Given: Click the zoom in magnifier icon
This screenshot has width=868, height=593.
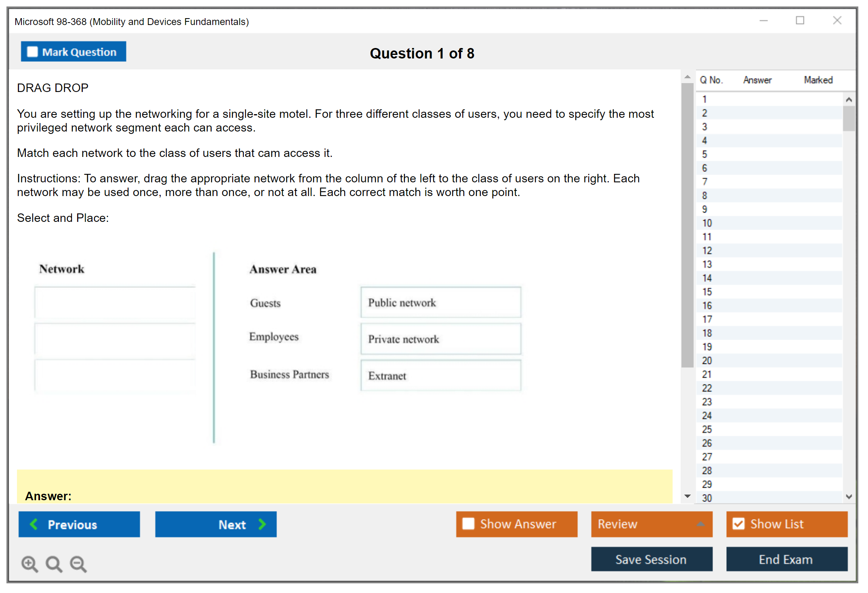Looking at the screenshot, I should [29, 564].
